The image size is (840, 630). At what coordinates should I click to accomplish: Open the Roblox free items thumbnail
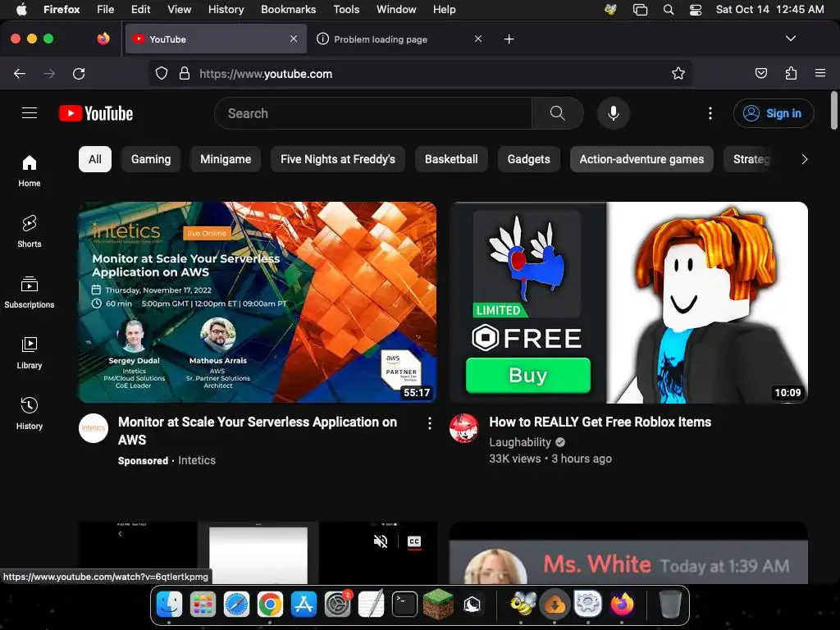[x=629, y=302]
